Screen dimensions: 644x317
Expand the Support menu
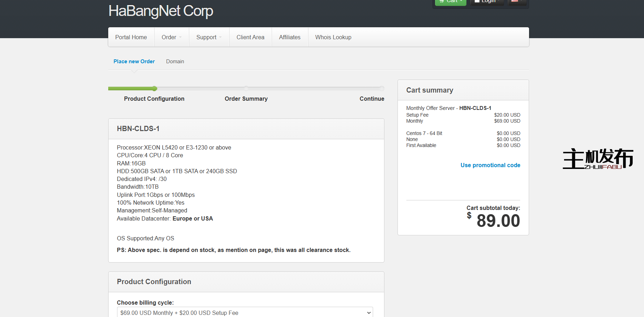(209, 37)
